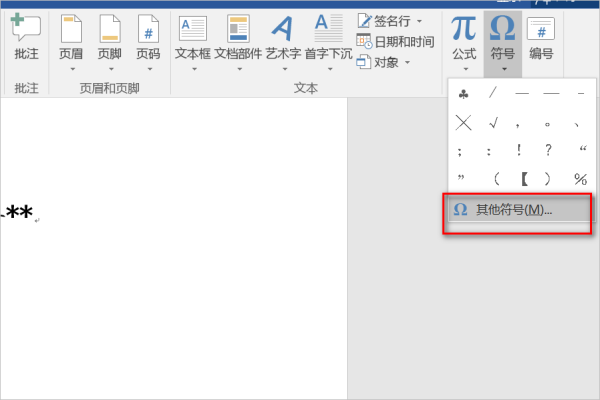
Task: Insert the check mark √ symbol
Action: point(494,123)
